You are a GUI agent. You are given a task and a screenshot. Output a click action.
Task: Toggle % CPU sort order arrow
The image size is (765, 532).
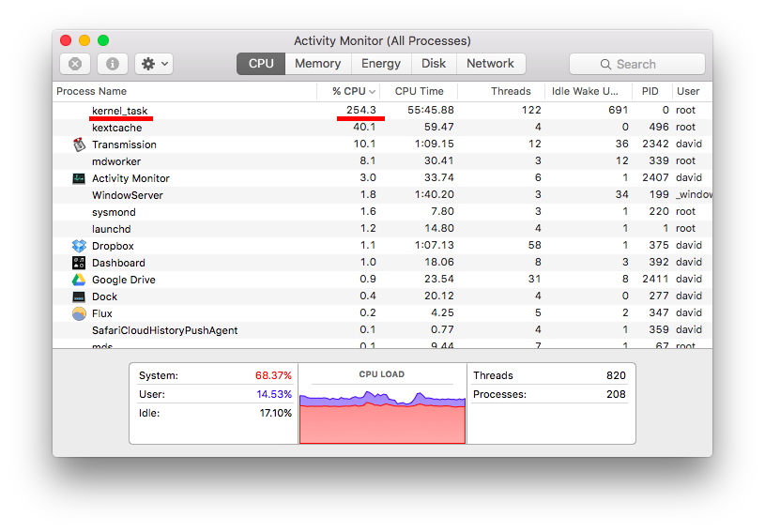tap(373, 92)
